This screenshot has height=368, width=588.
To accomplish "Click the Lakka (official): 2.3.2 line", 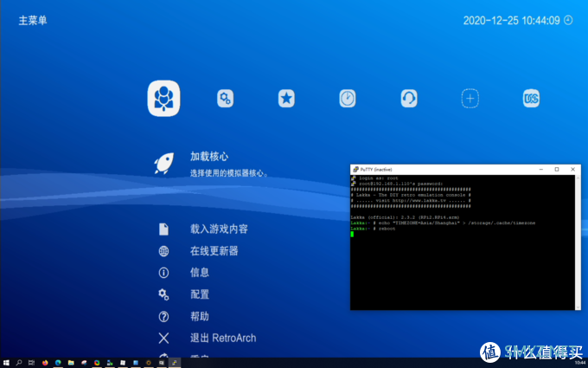I will pos(405,217).
